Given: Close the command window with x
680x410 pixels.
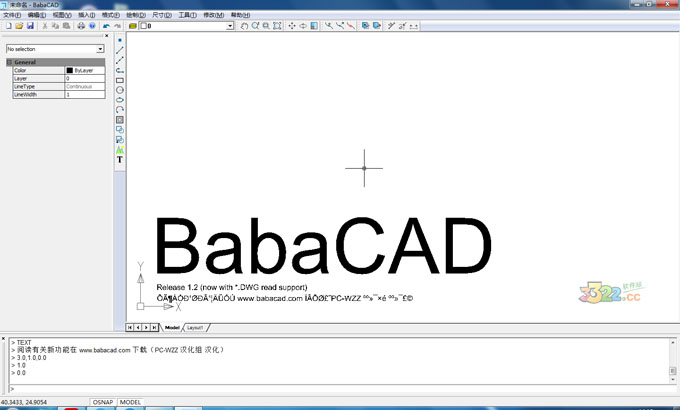Looking at the screenshot, I should coord(3,338).
